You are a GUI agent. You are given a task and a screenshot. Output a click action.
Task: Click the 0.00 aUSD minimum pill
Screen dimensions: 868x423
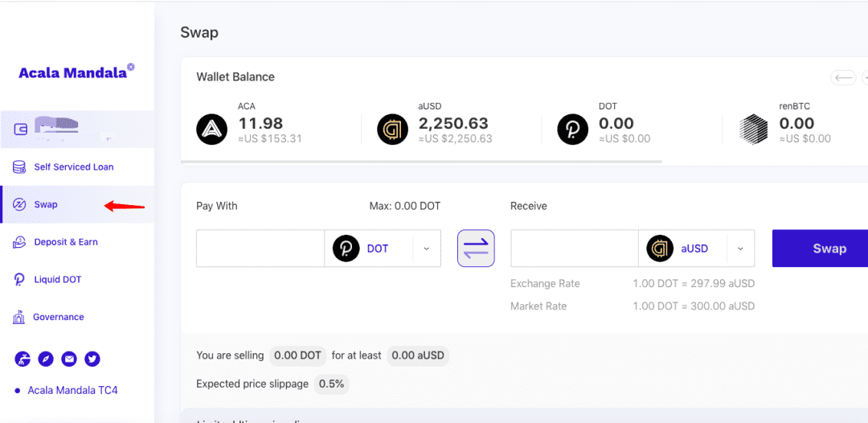(x=418, y=355)
